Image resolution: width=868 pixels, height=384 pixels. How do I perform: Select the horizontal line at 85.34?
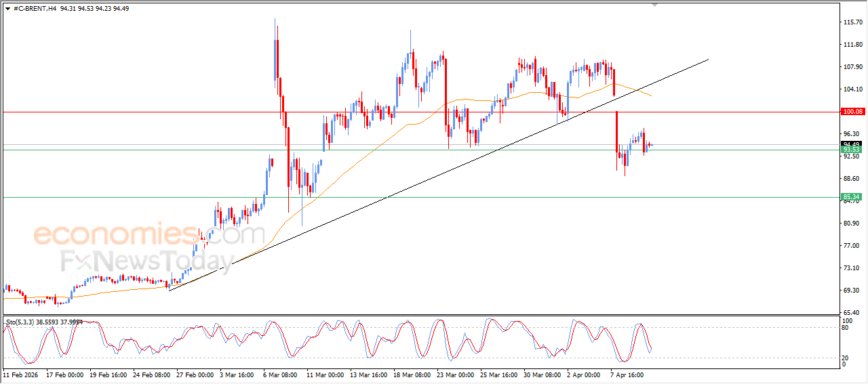420,198
